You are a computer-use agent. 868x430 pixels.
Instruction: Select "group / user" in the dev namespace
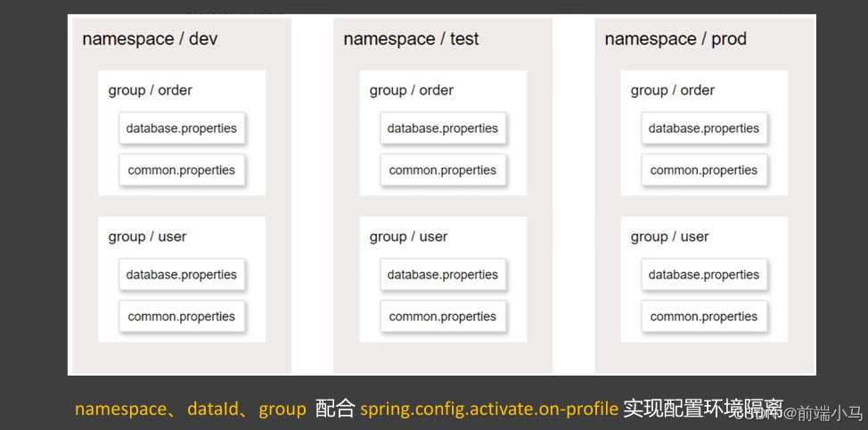click(x=147, y=236)
